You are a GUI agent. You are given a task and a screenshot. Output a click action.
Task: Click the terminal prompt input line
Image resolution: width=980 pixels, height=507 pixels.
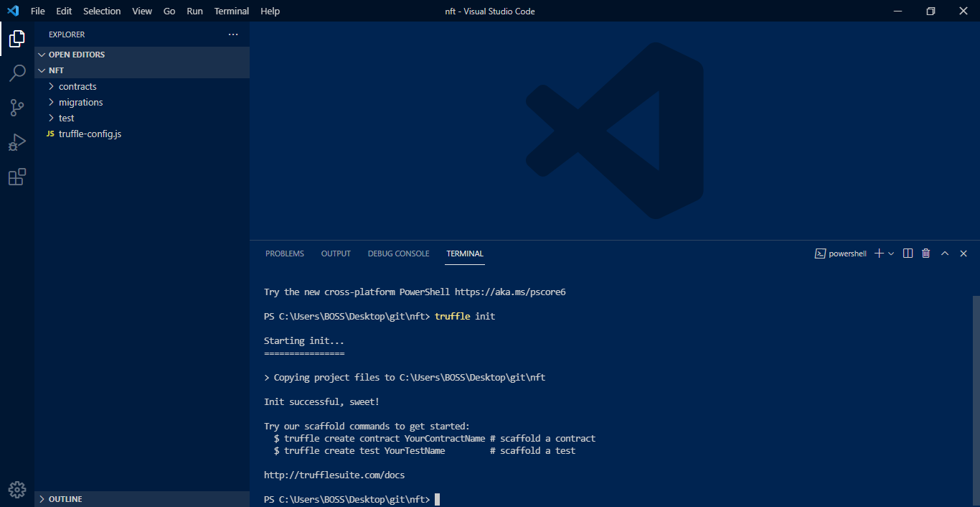352,500
